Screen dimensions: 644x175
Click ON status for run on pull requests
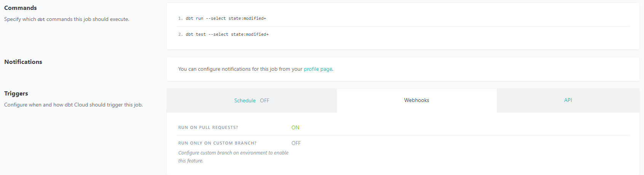[295, 127]
